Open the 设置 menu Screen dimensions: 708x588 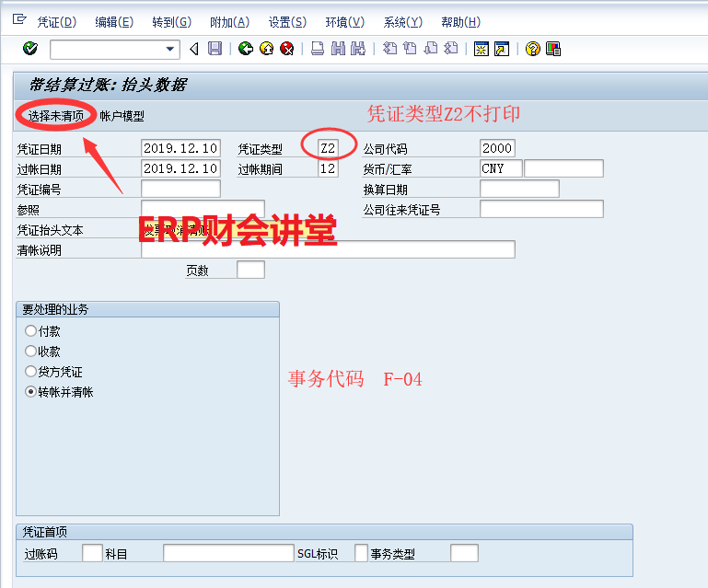287,22
